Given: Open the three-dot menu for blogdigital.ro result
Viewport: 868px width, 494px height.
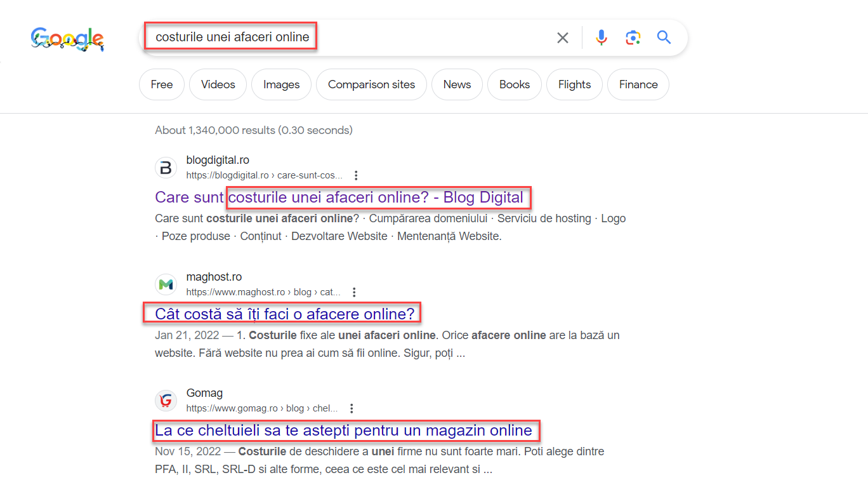Looking at the screenshot, I should click(x=356, y=175).
